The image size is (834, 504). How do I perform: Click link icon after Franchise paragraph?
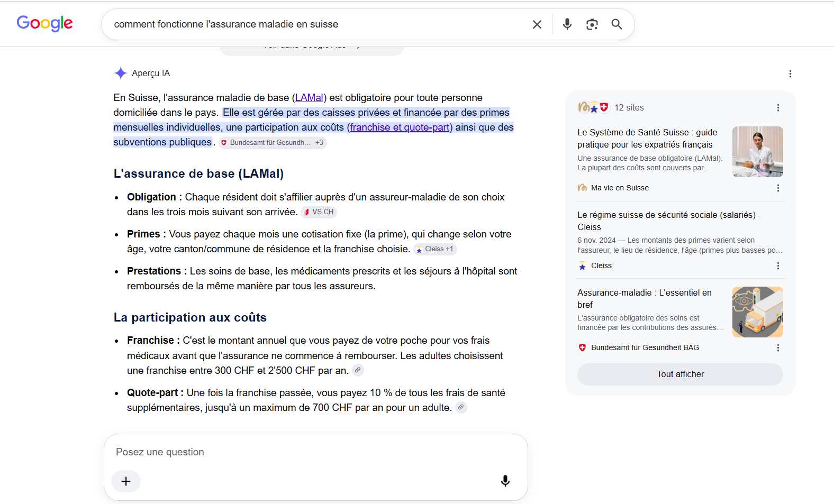click(x=358, y=371)
